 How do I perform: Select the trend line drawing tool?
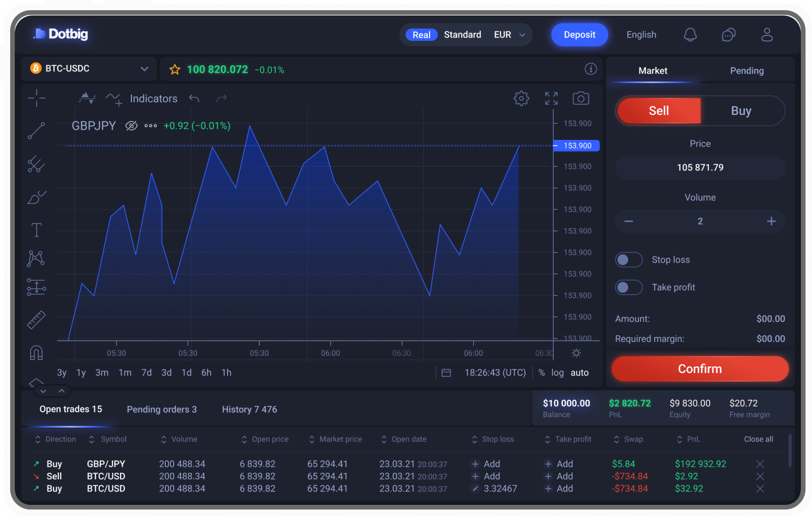(36, 131)
